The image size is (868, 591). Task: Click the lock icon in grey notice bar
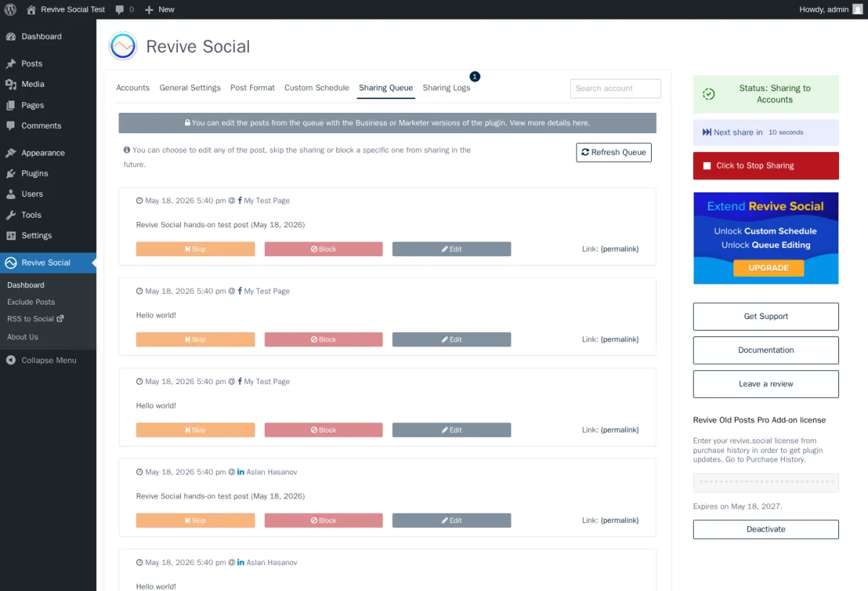[187, 123]
